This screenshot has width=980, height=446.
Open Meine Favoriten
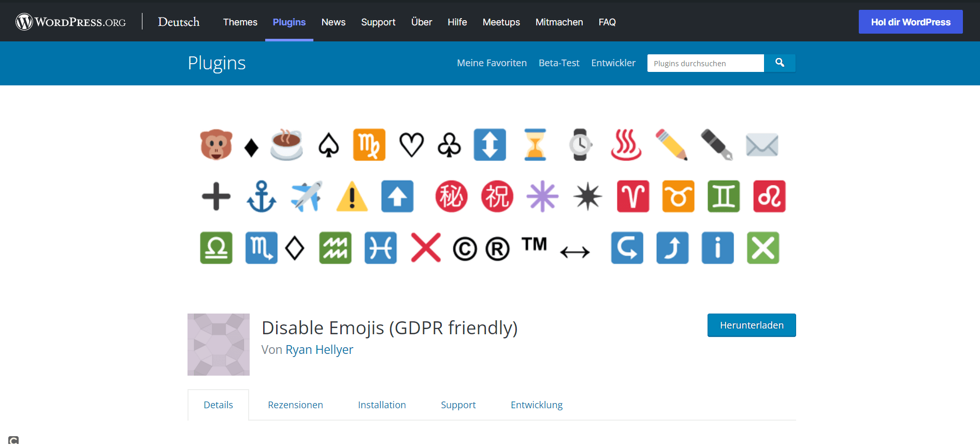(492, 63)
